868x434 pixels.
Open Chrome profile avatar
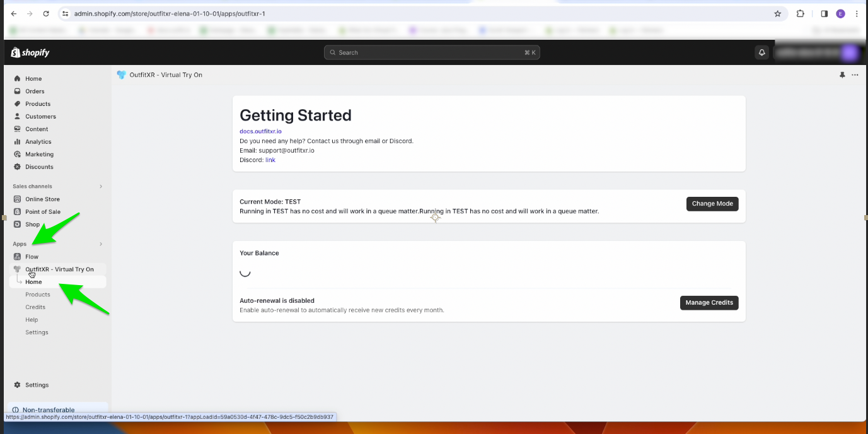(x=840, y=13)
